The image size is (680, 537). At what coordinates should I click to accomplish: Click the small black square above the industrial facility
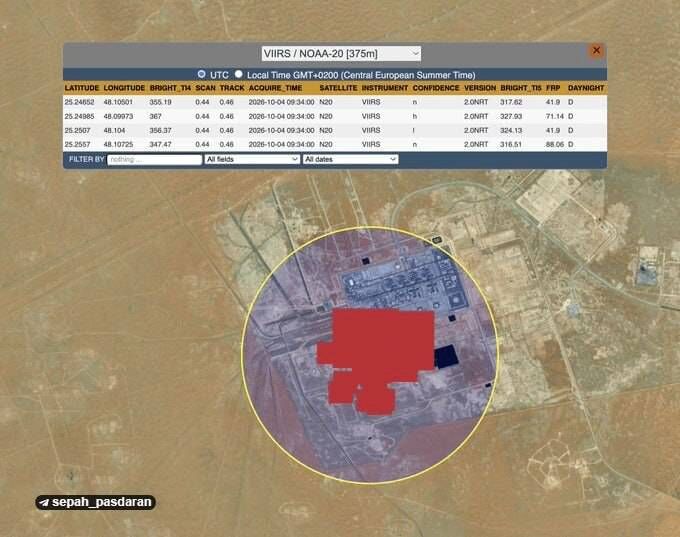[366, 261]
